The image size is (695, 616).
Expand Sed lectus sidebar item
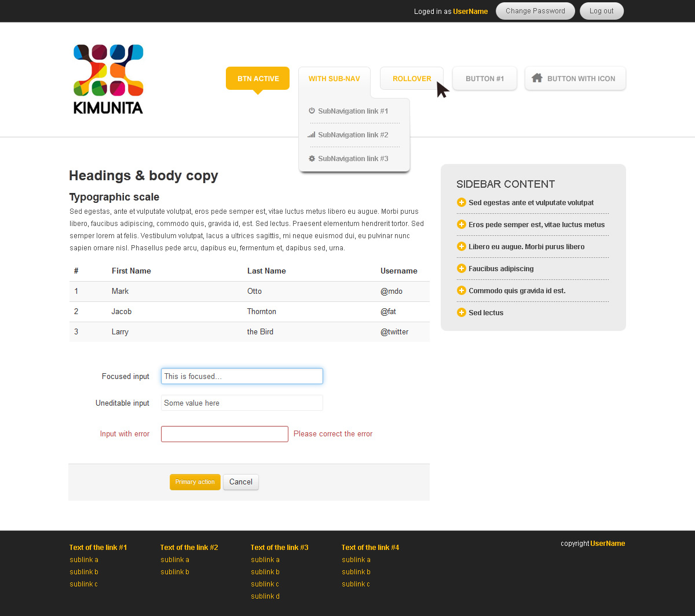(486, 312)
